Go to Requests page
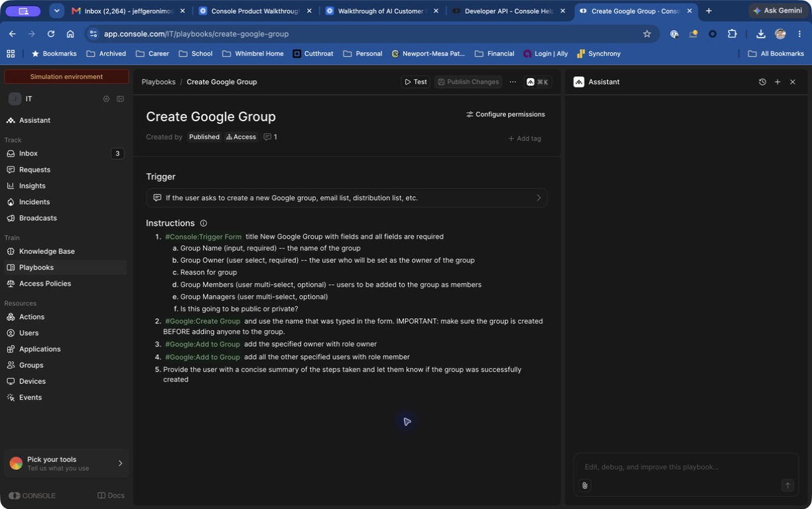The image size is (812, 509). [x=34, y=170]
